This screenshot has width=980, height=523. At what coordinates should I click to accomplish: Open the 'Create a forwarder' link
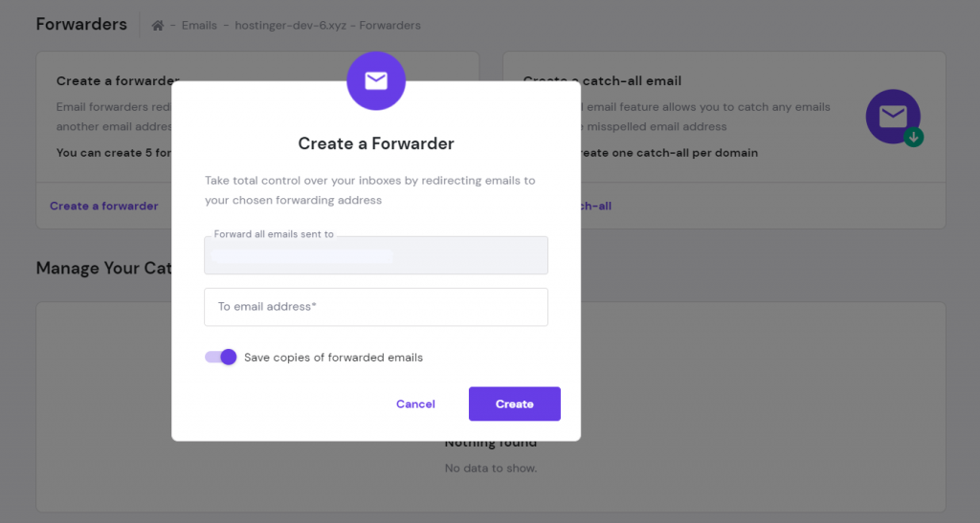point(104,206)
